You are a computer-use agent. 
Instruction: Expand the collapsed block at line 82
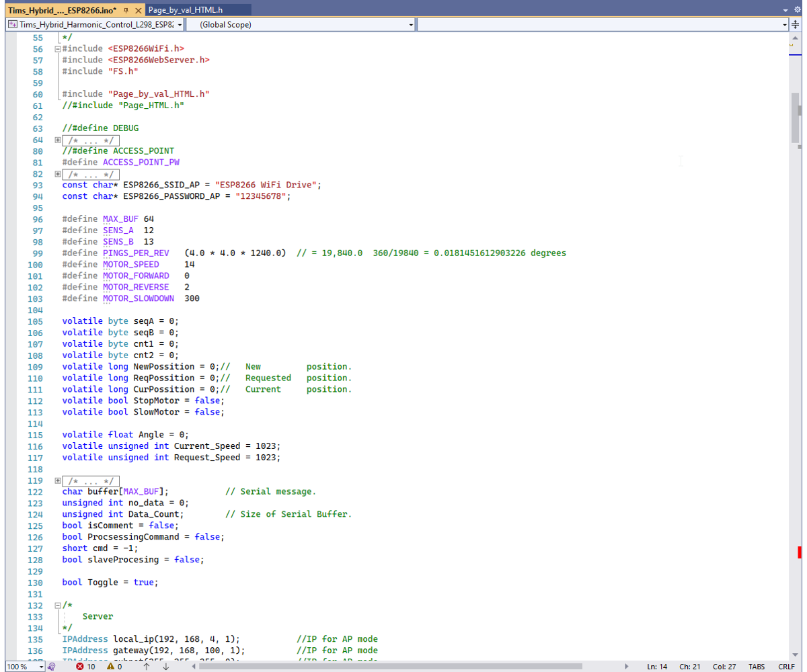[x=58, y=174]
